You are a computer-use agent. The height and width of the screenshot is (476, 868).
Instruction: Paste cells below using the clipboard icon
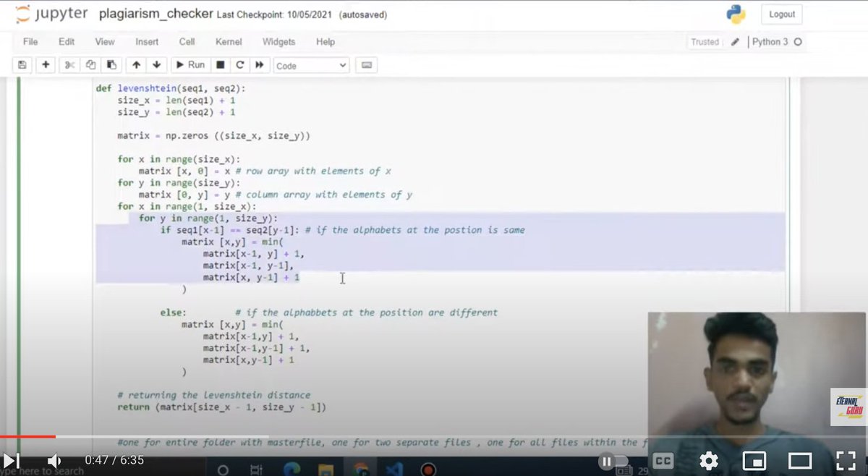[111, 65]
